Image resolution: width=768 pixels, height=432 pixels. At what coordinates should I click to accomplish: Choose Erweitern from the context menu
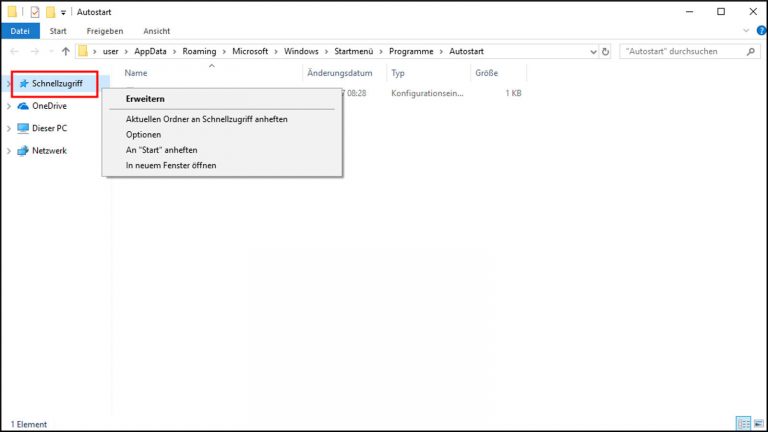[x=145, y=99]
